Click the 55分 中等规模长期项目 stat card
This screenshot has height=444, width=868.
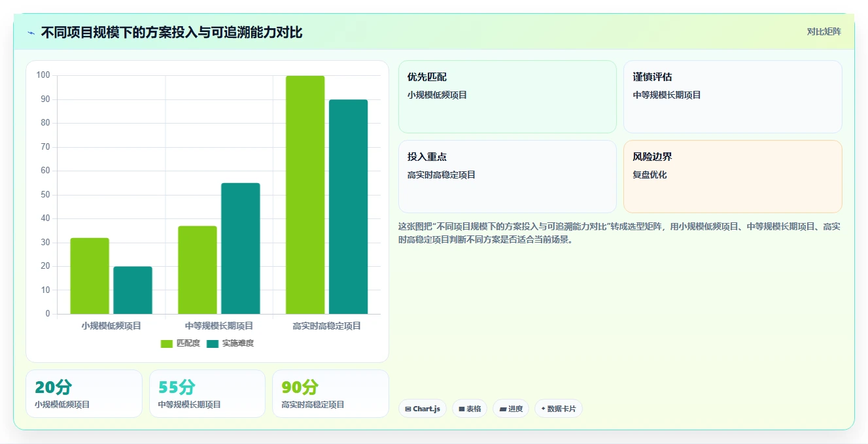(x=207, y=394)
